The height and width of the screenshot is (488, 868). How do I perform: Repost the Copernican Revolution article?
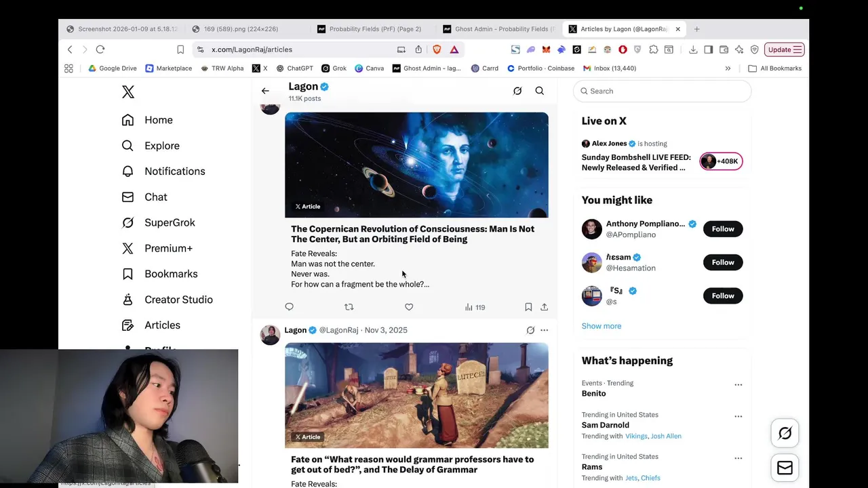pyautogui.click(x=349, y=307)
